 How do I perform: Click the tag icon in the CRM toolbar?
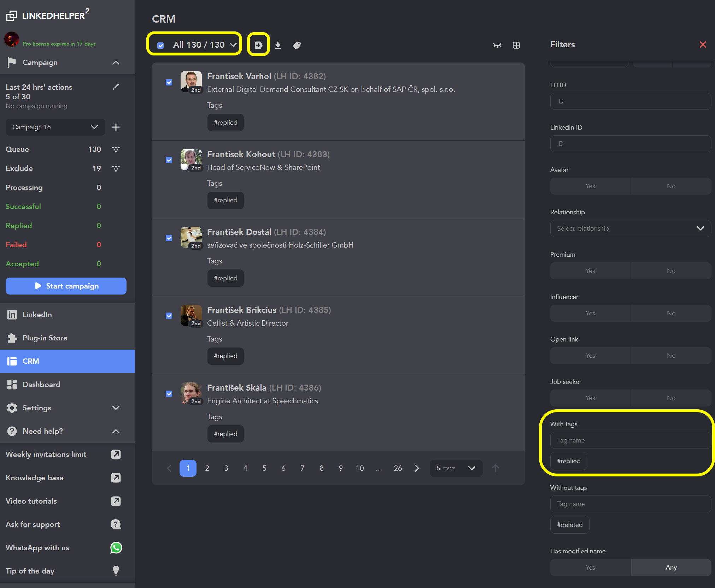(297, 45)
